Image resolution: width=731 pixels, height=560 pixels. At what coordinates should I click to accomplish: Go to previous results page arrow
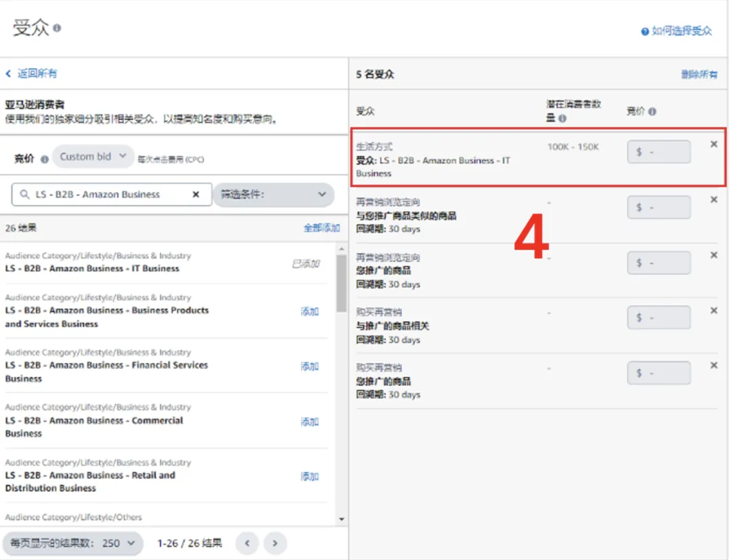[248, 543]
